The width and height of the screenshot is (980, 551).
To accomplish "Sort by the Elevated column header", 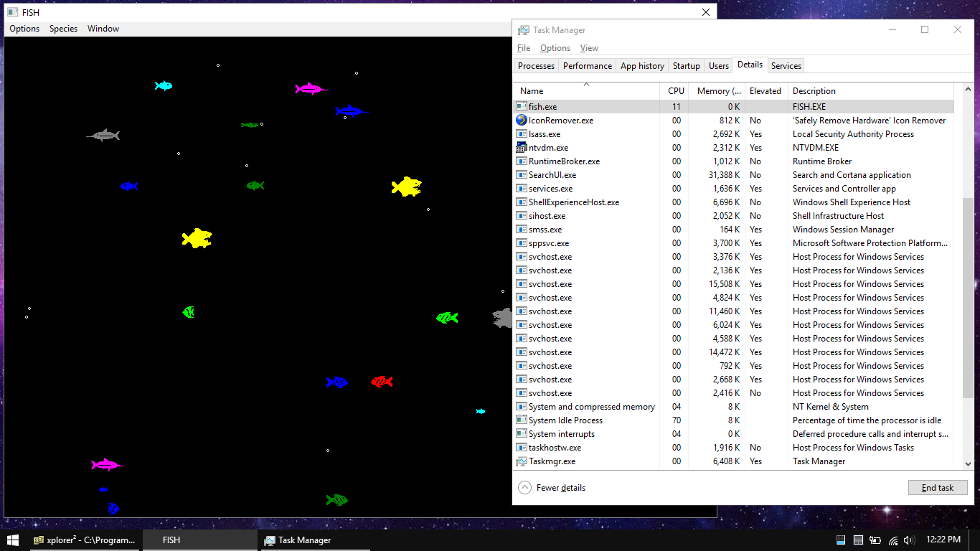I will (765, 91).
